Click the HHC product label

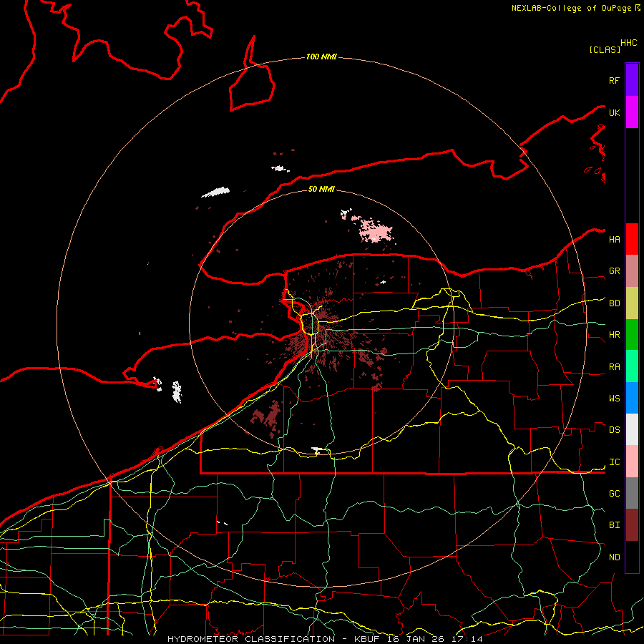(x=629, y=43)
